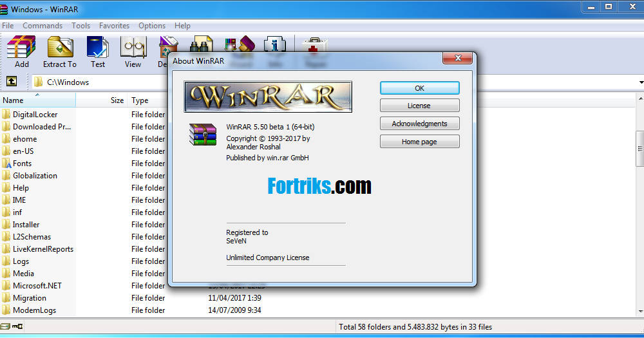Click the Extract To toolbar icon
This screenshot has height=338, width=644.
pyautogui.click(x=60, y=46)
